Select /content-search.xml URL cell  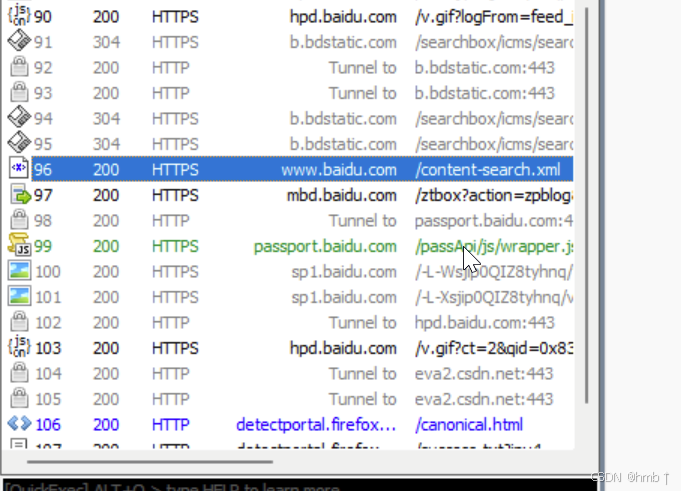tap(488, 170)
